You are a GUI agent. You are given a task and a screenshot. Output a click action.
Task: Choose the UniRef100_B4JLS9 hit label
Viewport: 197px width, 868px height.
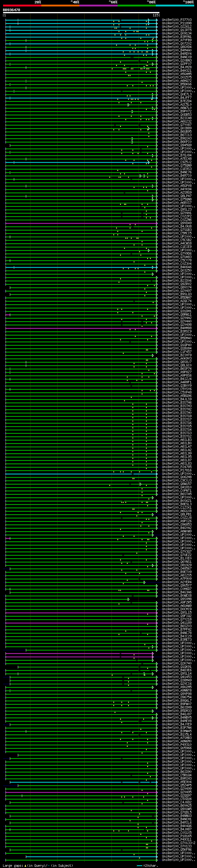click(177, 399)
